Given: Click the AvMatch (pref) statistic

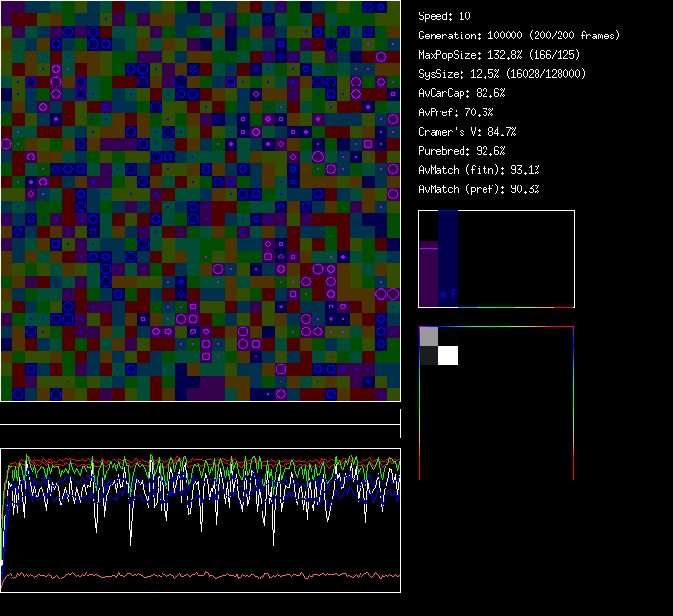Looking at the screenshot, I should 479,189.
